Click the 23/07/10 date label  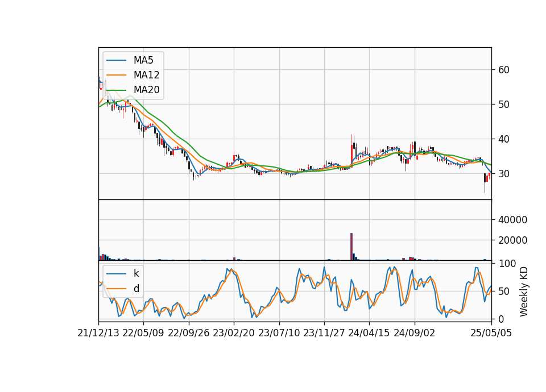[x=279, y=333]
